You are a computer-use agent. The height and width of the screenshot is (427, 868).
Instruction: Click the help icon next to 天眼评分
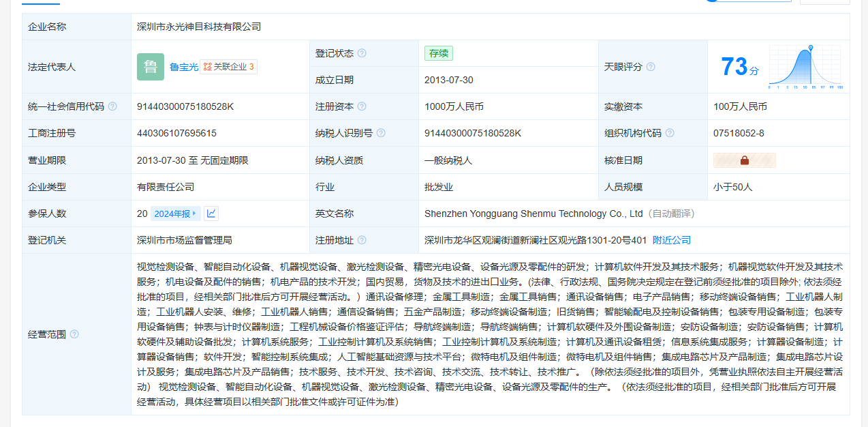pos(651,67)
